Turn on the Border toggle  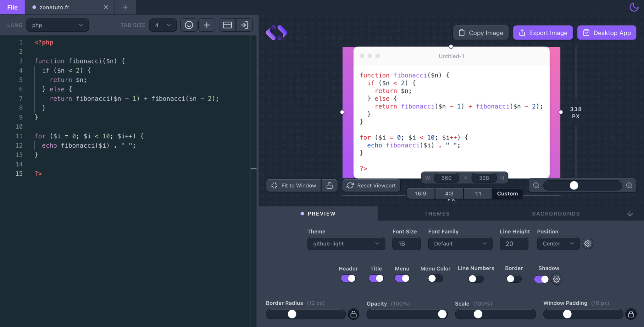point(514,279)
